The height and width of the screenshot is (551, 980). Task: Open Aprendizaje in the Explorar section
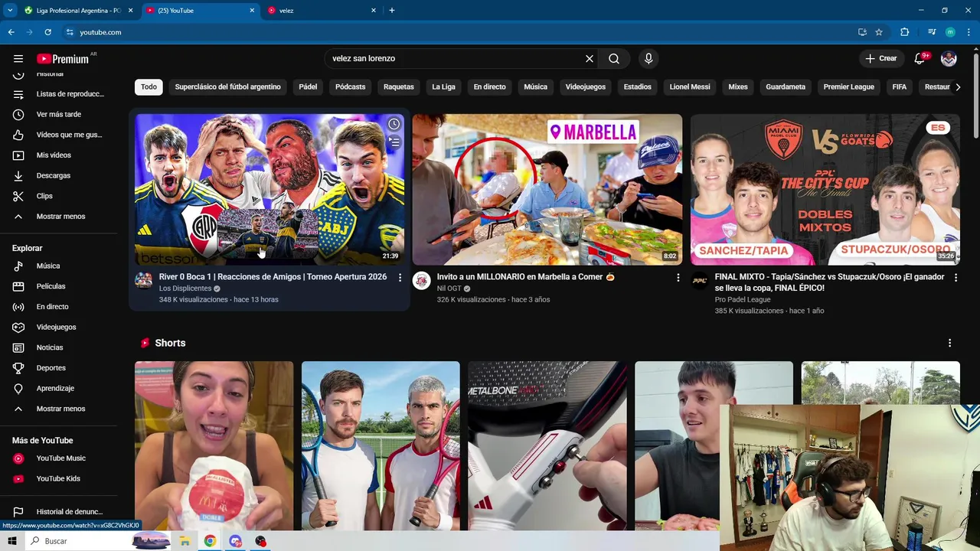(x=58, y=389)
